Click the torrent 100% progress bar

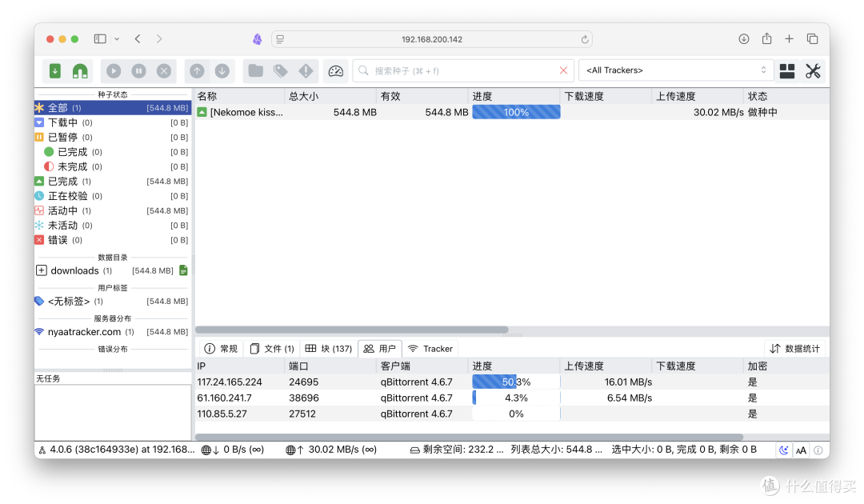click(516, 112)
